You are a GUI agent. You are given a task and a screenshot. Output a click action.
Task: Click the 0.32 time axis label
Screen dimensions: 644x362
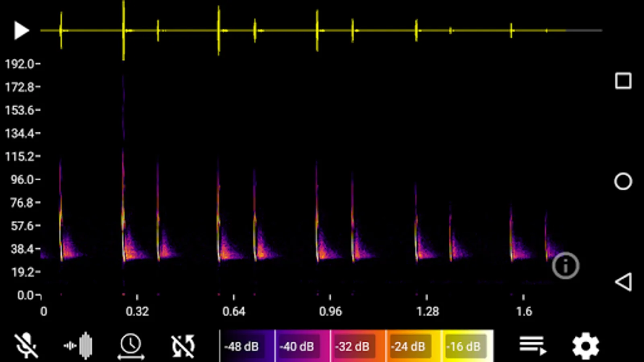[137, 311]
